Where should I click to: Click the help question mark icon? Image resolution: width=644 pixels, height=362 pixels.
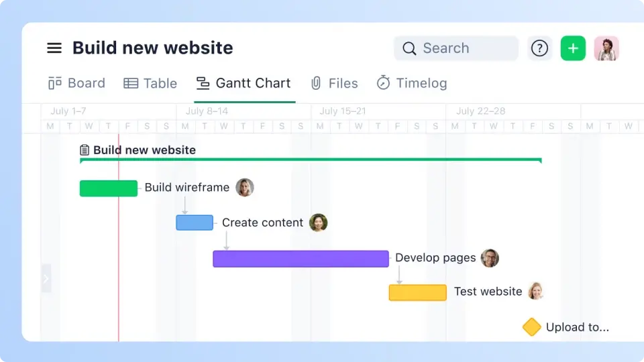(x=539, y=48)
